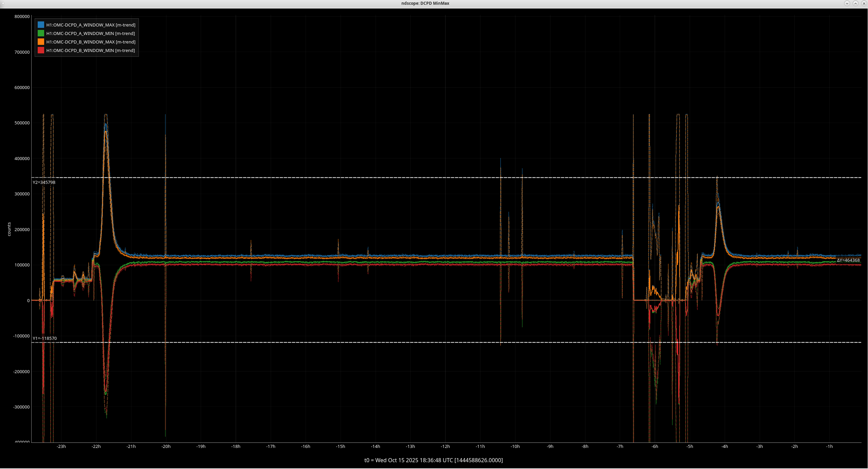
Task: Click the -12h tick on time axis
Action: [445, 446]
